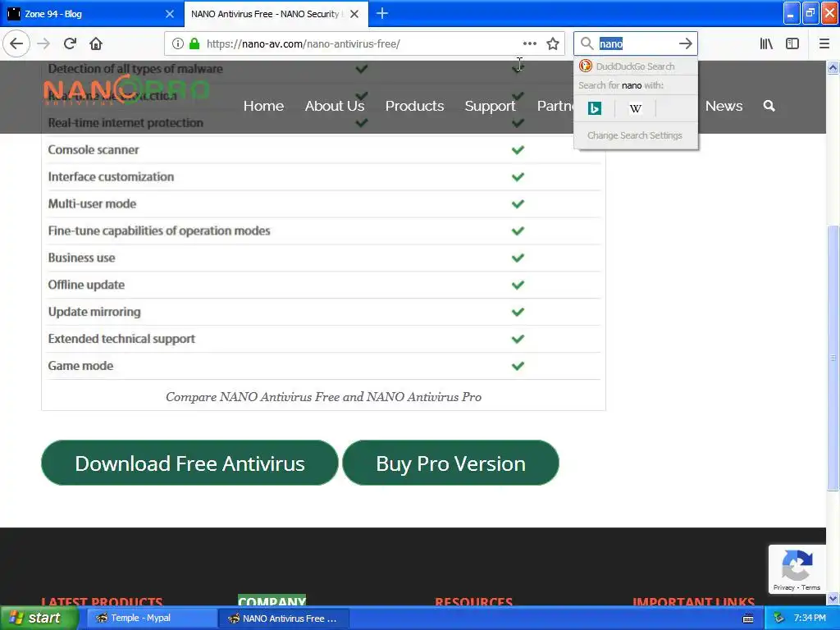Click Buy Pro Version button

coord(450,463)
